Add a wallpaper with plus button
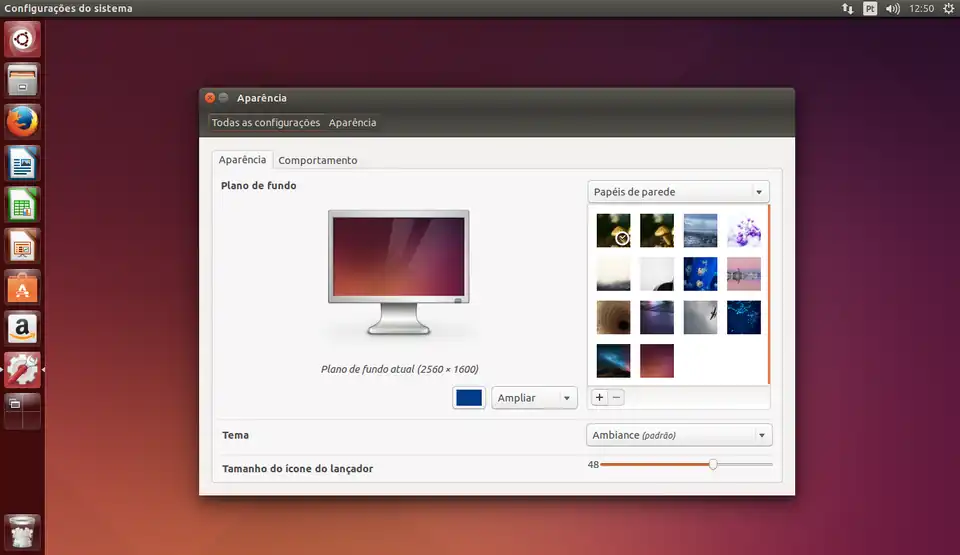Screen dimensions: 960x555 tap(599, 398)
